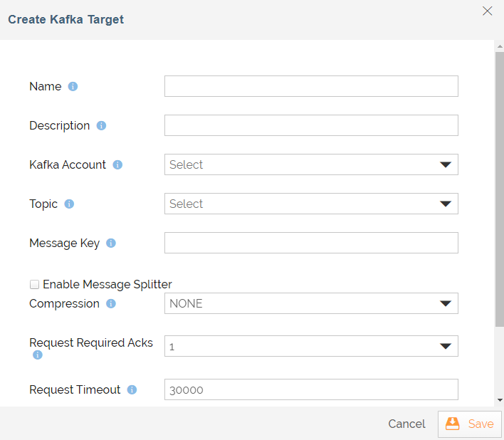
Task: Click the info icon beside Topic
Action: tap(69, 204)
